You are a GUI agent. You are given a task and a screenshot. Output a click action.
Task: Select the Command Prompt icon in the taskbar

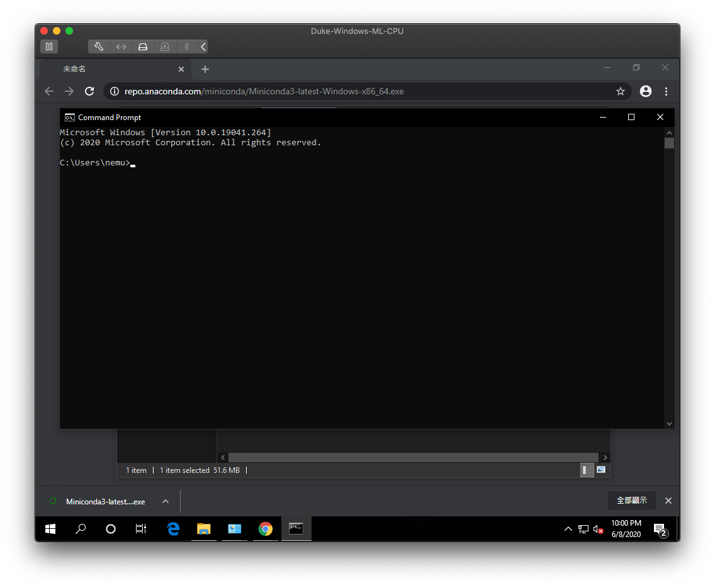point(296,529)
